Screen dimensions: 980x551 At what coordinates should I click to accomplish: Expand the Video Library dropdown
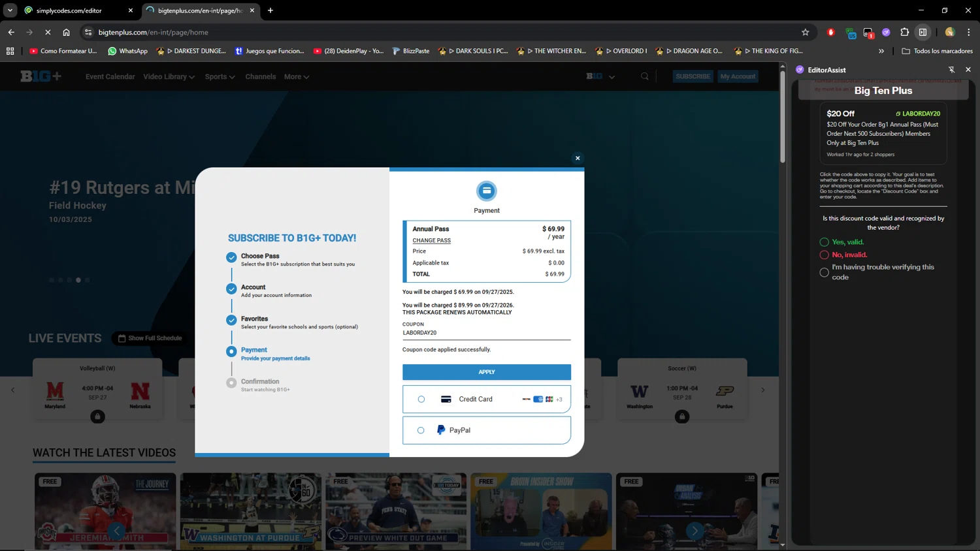(169, 76)
